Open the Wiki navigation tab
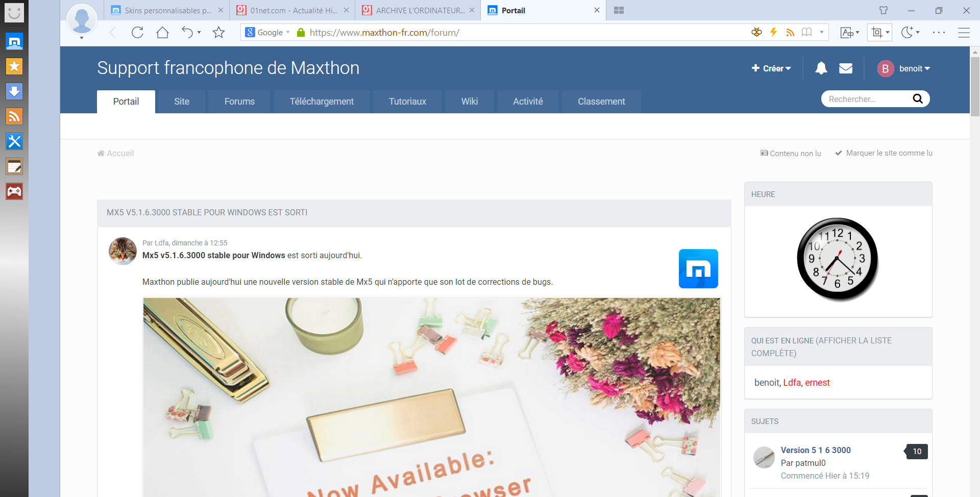This screenshot has width=980, height=497. (470, 102)
